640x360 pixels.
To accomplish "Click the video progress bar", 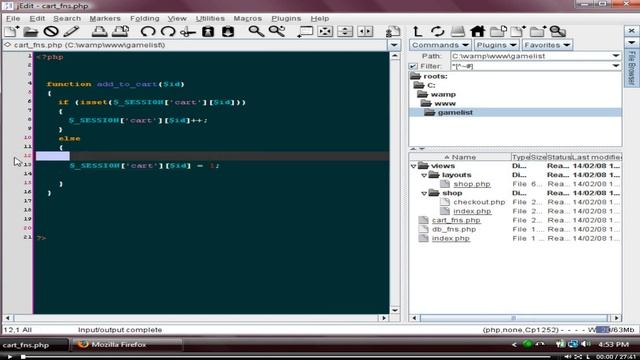I will 286,357.
